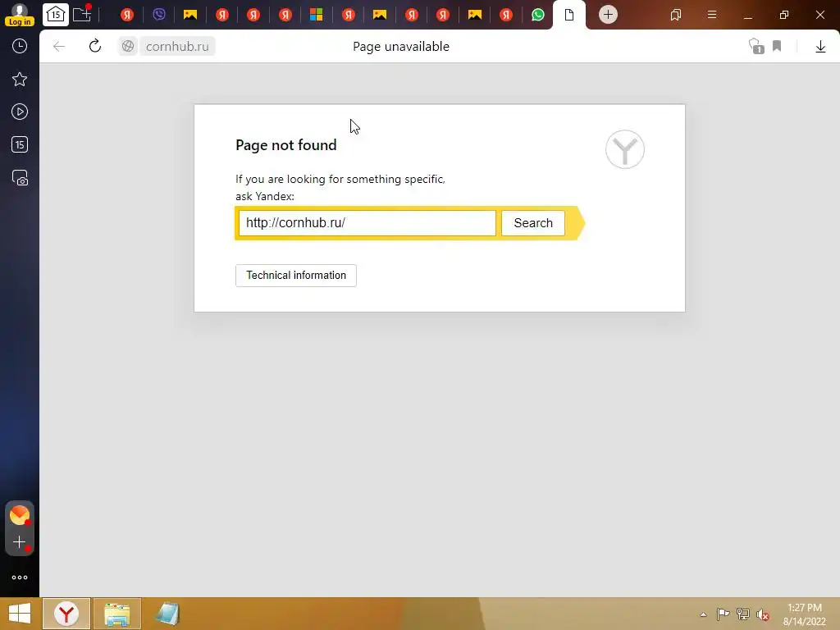Click the Yandex Y logo on error card
Screen dimensions: 840x630
click(x=624, y=149)
